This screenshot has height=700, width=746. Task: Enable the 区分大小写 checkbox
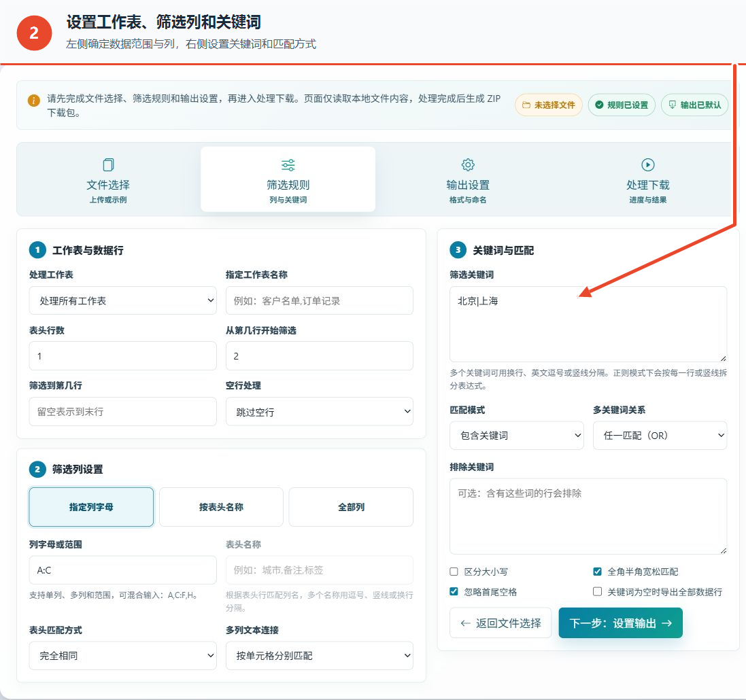(x=454, y=572)
